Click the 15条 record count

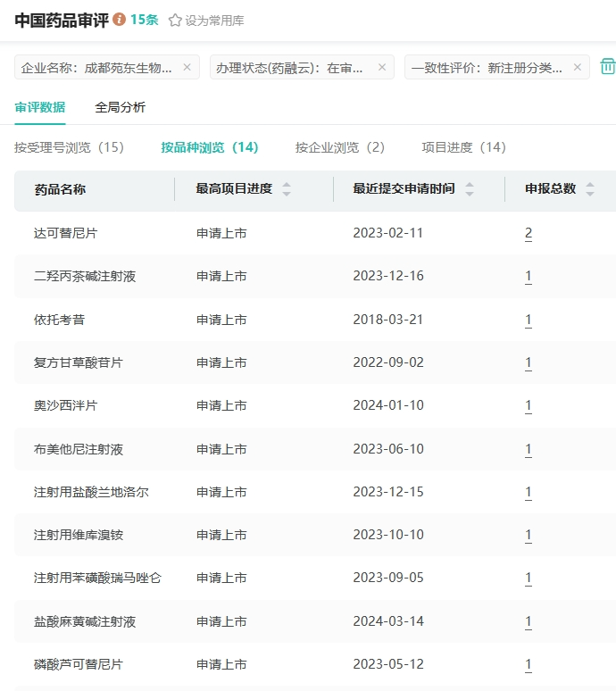coord(144,20)
